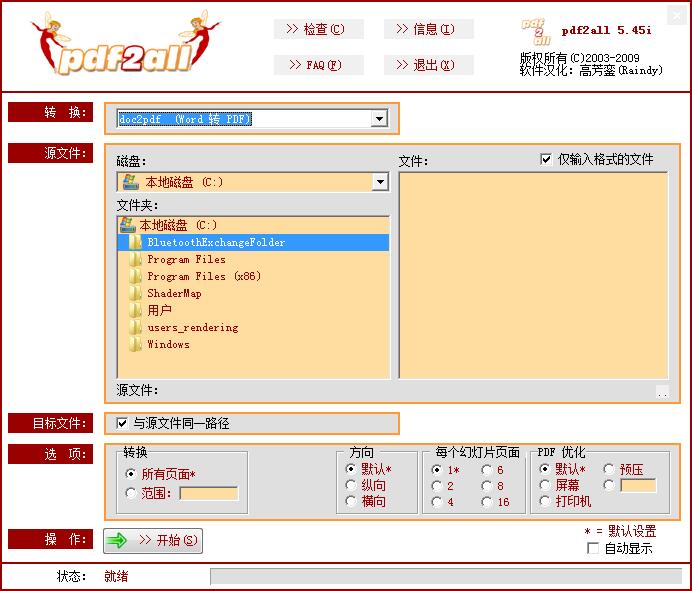The image size is (692, 591).
Task: Select 所有页面* radio button
Action: [x=130, y=474]
